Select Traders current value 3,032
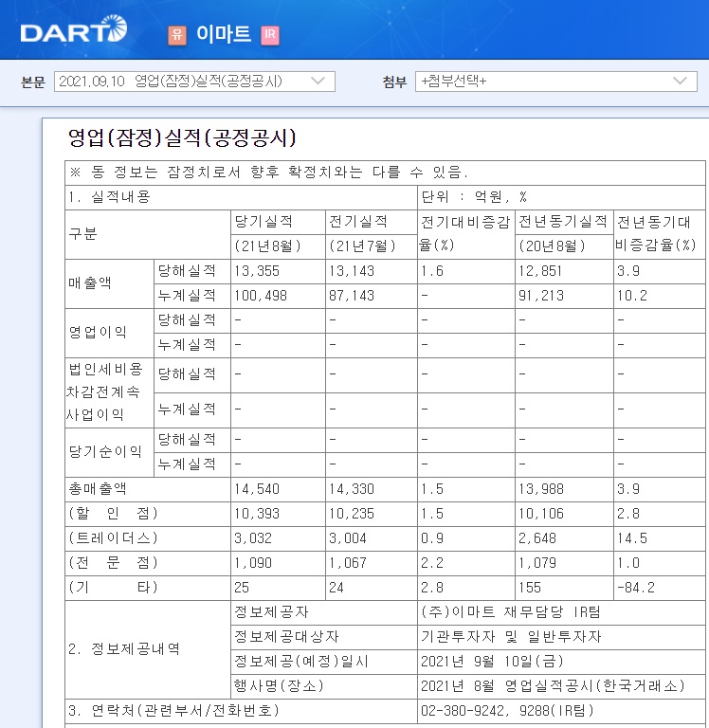The image size is (709, 728). coord(253,538)
